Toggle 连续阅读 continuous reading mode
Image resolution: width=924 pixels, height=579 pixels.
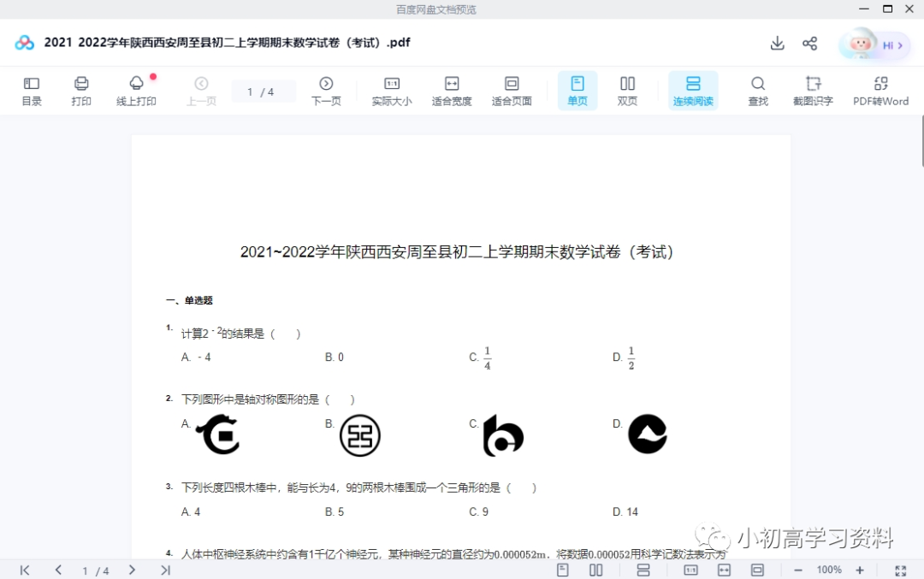tap(693, 91)
